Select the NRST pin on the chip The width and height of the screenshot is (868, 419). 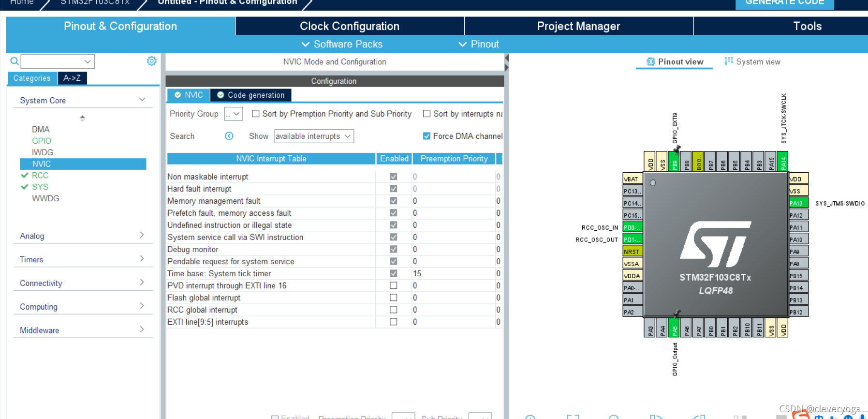point(633,252)
